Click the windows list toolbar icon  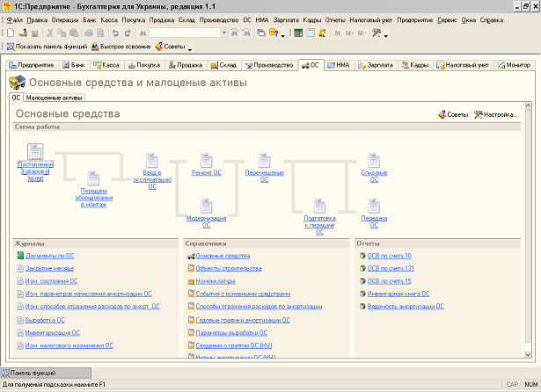(x=261, y=33)
